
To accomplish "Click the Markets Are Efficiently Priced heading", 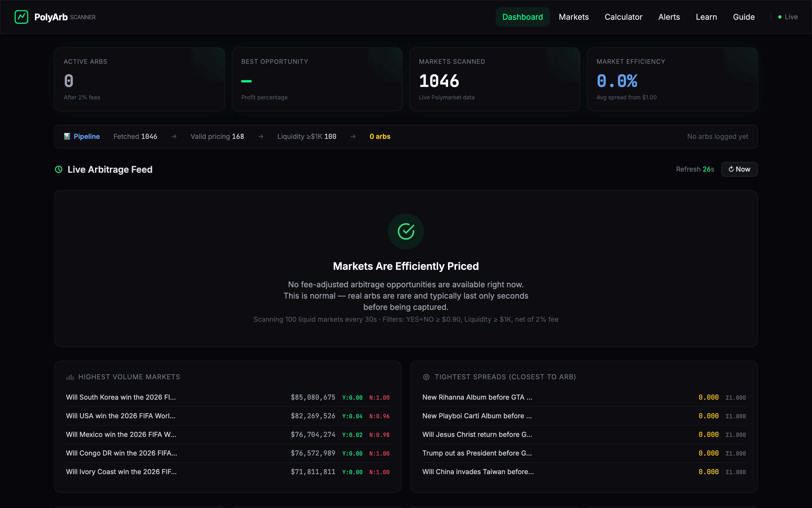I will coord(406,266).
